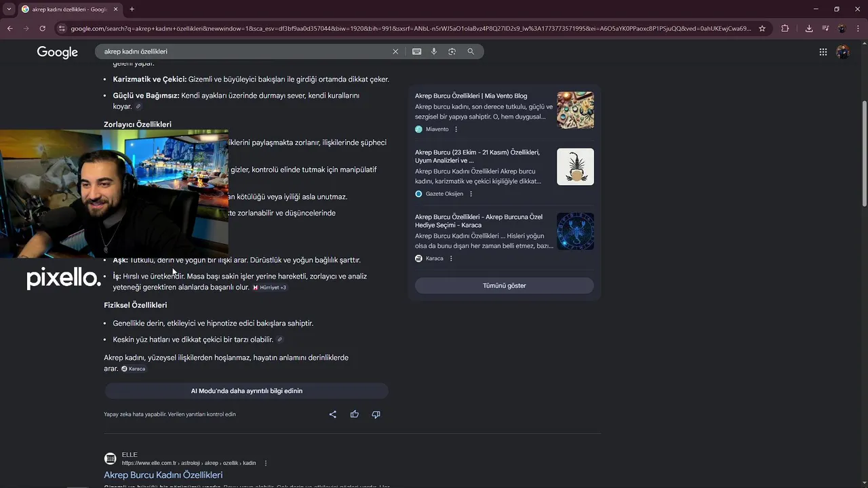This screenshot has width=868, height=488.
Task: Give the AI answer a thumbs down
Action: [376, 414]
